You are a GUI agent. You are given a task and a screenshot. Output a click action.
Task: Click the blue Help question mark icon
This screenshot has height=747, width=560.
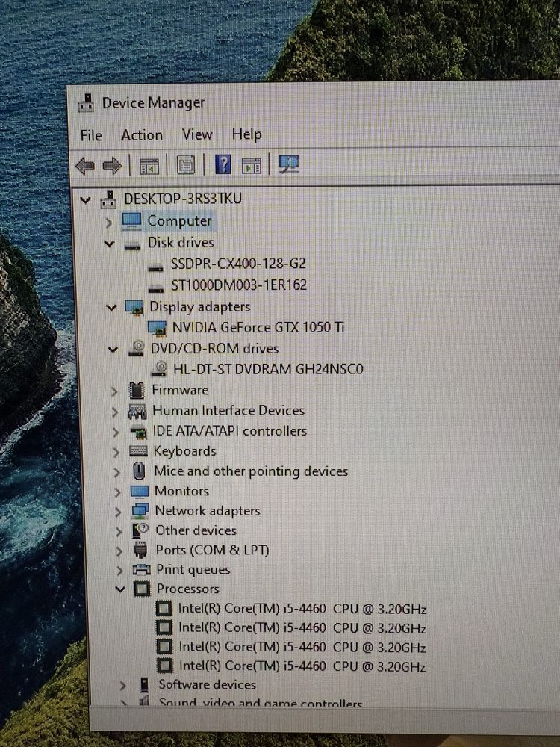point(223,164)
